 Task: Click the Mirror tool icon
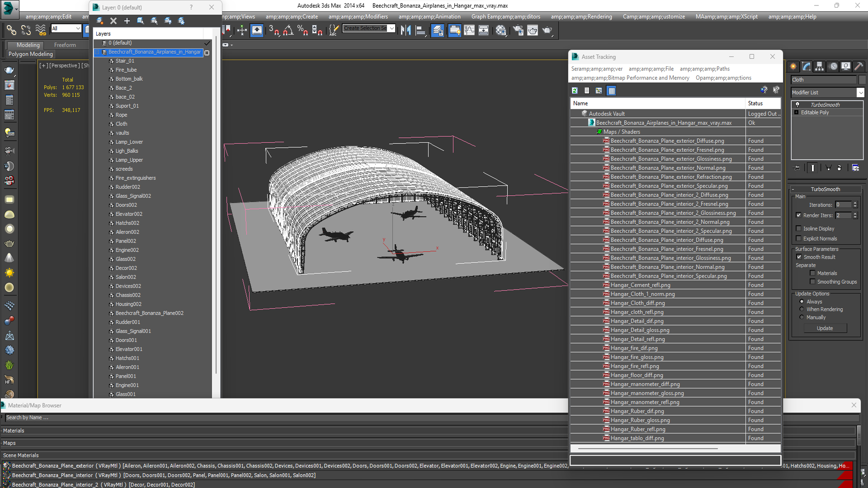(406, 30)
